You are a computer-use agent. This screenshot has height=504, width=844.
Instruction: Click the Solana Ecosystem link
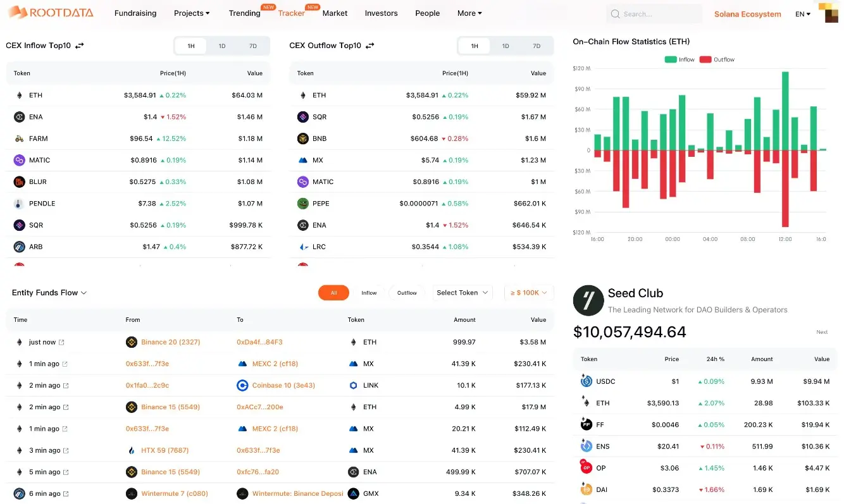point(747,13)
